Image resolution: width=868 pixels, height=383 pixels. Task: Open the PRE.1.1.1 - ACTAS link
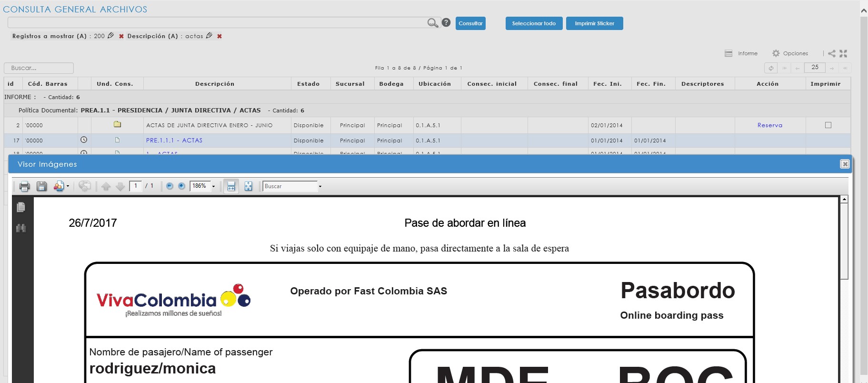[x=174, y=141]
